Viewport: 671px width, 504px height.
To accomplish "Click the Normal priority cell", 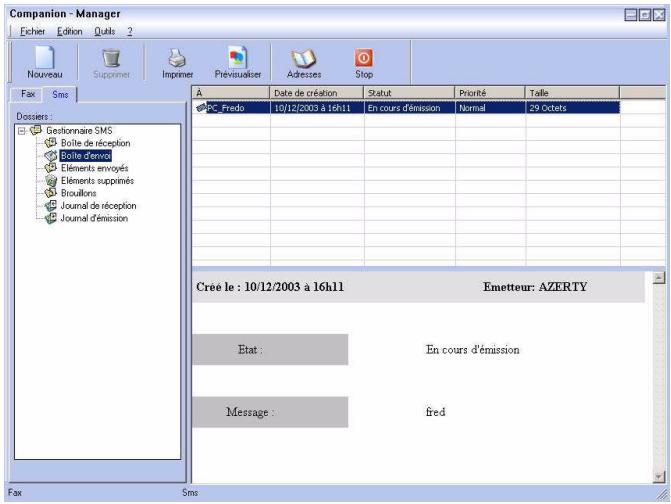I will [490, 108].
